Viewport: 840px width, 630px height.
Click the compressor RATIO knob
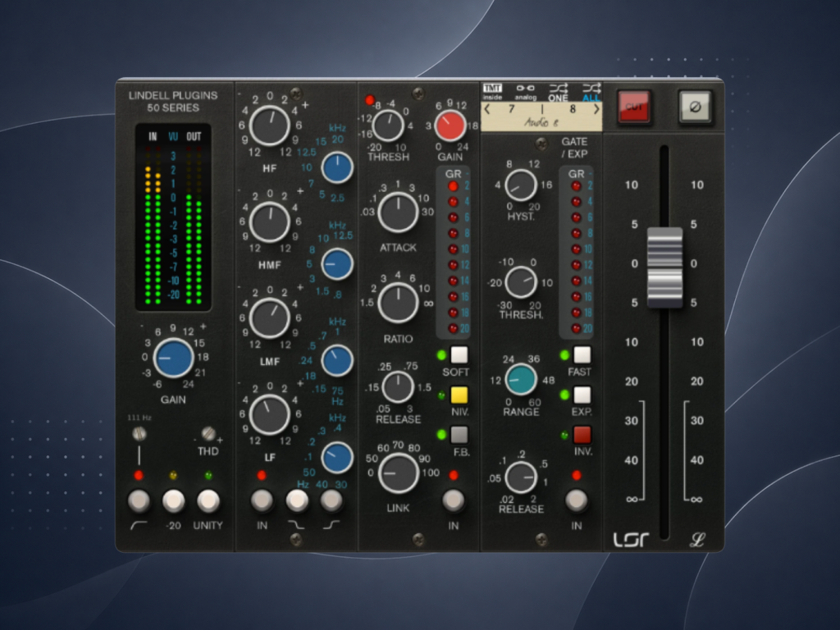[398, 304]
